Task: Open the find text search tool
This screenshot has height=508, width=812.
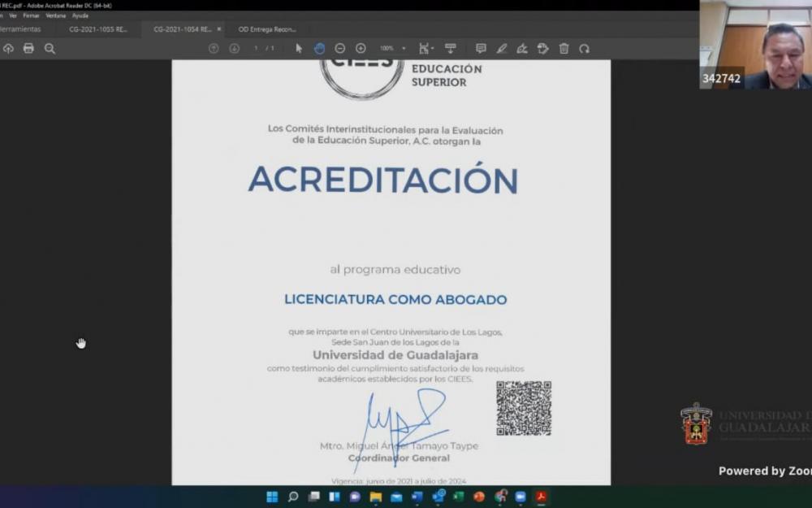Action: click(x=50, y=49)
